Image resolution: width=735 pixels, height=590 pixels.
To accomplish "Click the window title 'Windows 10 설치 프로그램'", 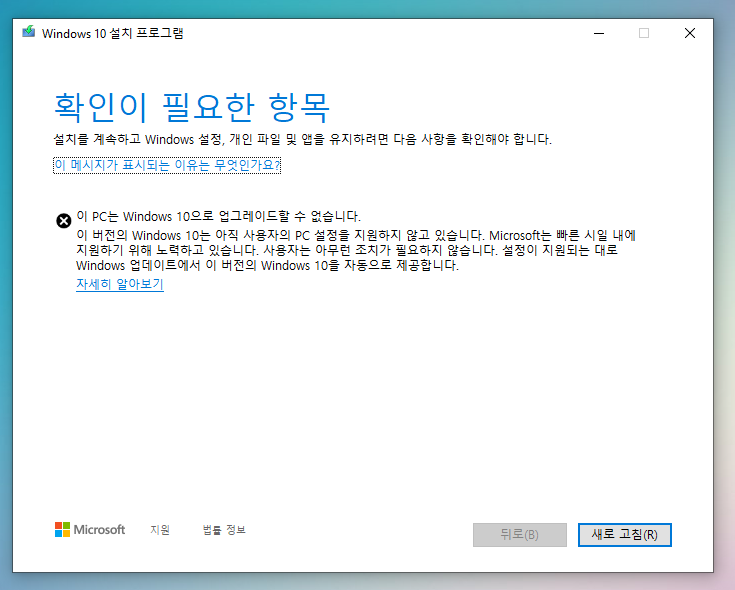I will click(112, 33).
